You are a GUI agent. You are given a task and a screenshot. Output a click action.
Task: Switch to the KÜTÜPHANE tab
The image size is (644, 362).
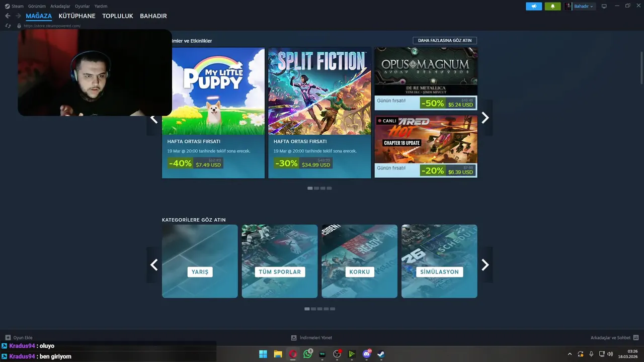click(x=77, y=16)
